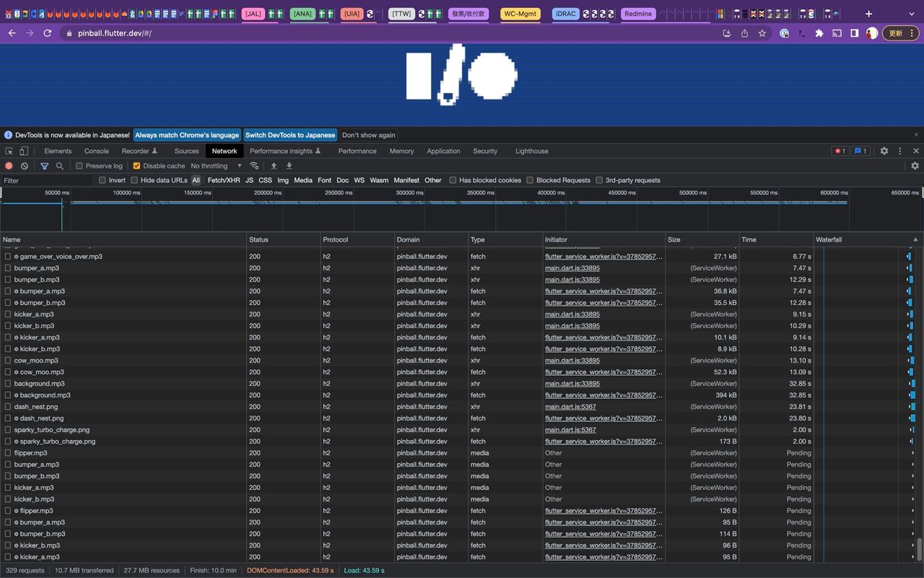Enable the Preserve log checkbox
924x578 pixels.
(x=79, y=165)
